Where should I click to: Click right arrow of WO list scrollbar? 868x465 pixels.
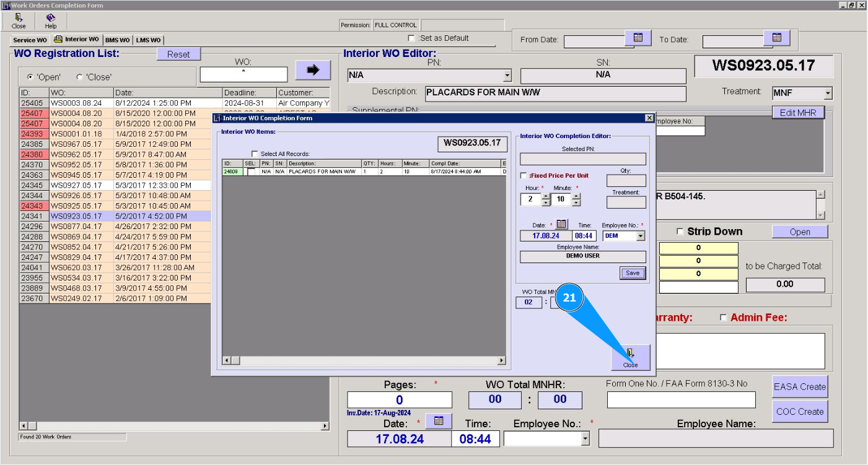click(x=325, y=426)
